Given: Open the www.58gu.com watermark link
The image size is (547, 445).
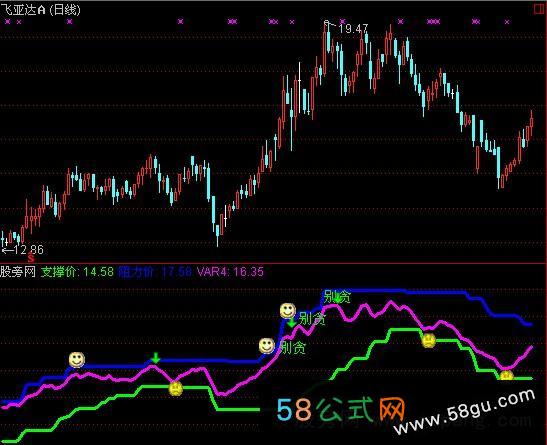Looking at the screenshot, I should (x=465, y=412).
